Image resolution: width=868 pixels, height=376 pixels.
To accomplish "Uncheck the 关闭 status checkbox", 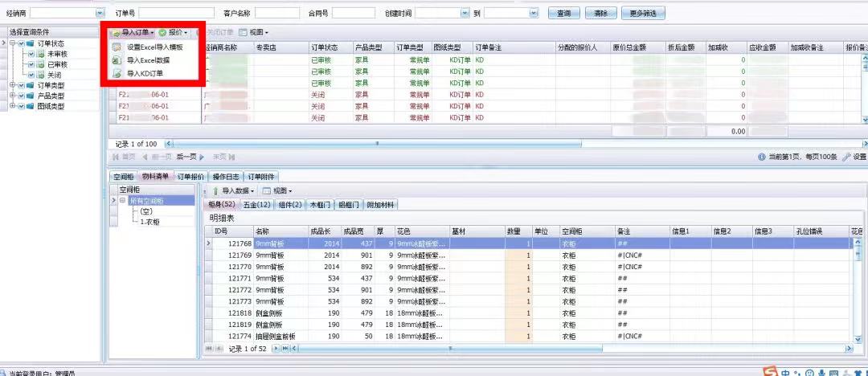I will [31, 75].
